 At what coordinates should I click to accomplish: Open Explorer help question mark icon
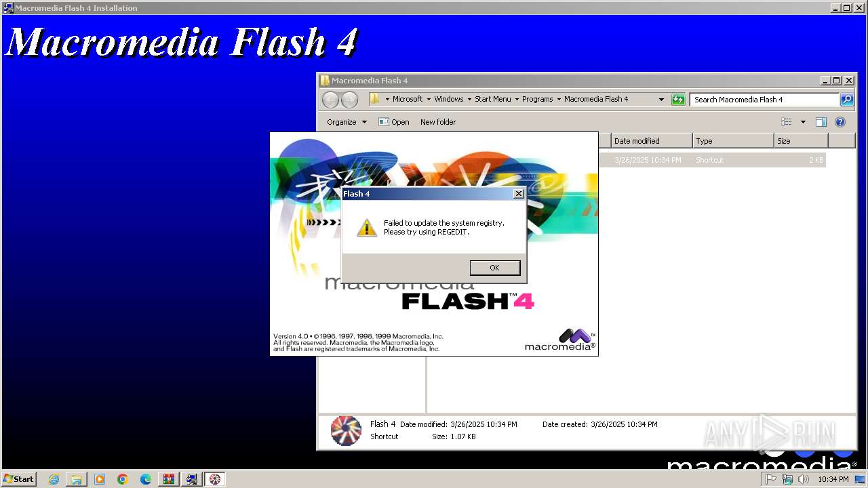click(840, 122)
